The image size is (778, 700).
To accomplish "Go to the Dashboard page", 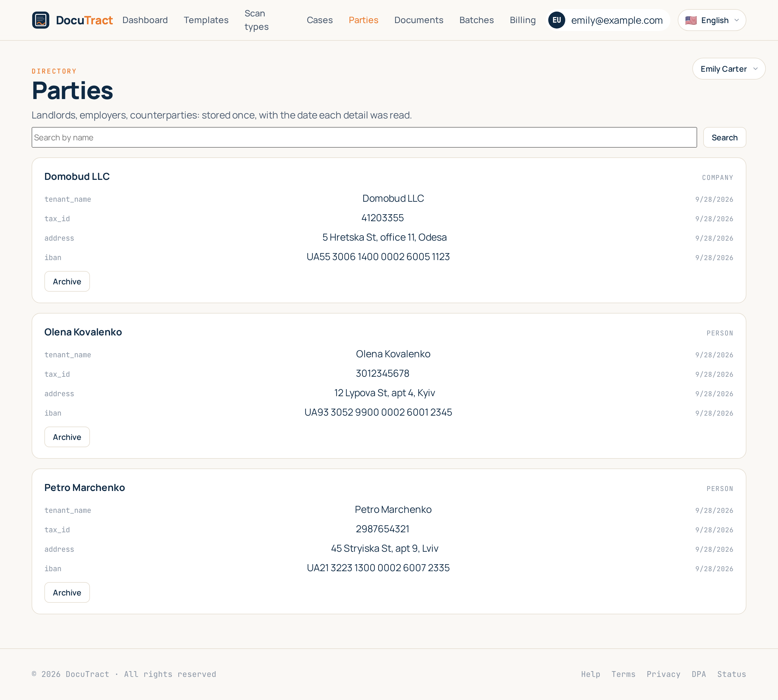I will coord(145,20).
